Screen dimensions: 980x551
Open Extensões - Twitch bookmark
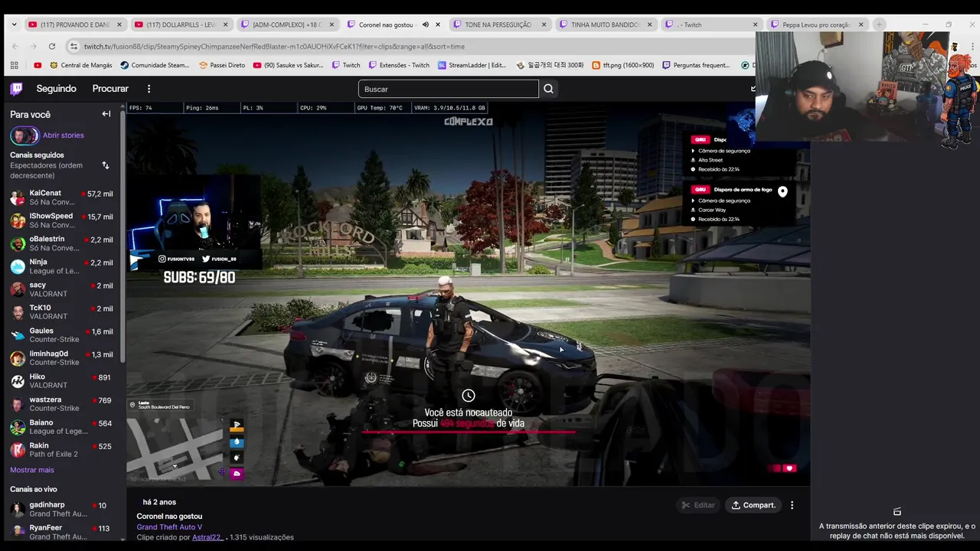point(399,65)
